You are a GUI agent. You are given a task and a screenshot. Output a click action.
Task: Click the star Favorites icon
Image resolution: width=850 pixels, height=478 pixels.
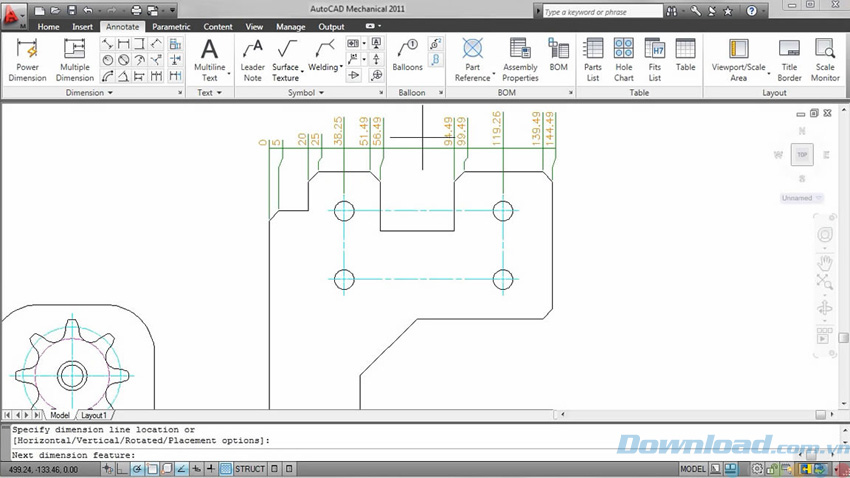click(728, 11)
